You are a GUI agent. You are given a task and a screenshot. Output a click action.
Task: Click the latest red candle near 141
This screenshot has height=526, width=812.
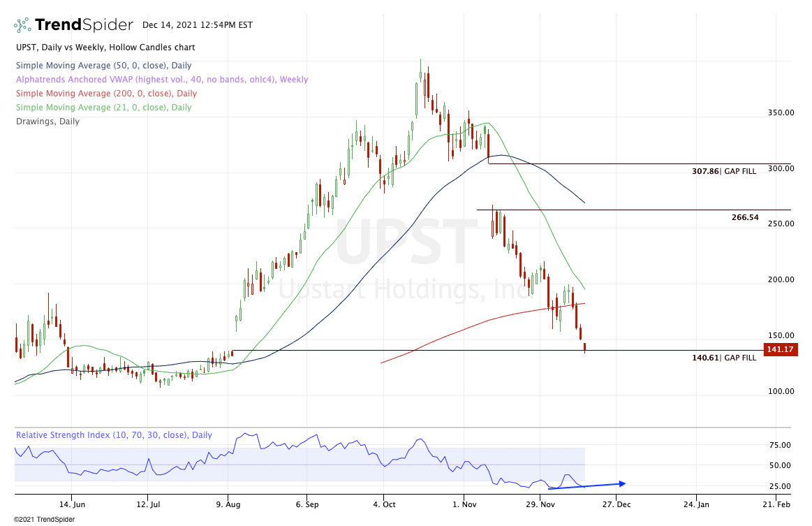coord(584,348)
